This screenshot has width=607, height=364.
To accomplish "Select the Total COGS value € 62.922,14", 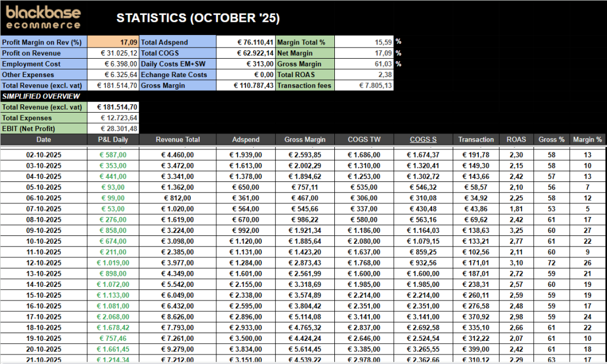I will click(246, 53).
